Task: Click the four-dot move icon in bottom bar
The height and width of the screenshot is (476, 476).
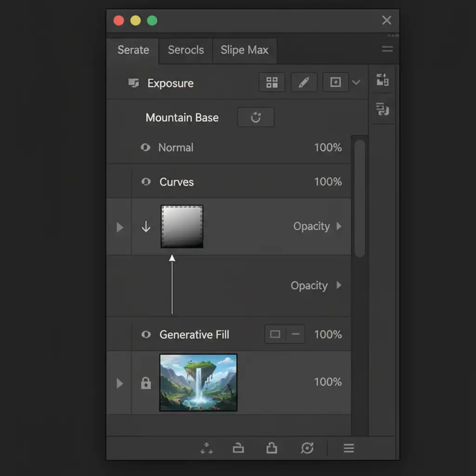Action: [x=206, y=448]
